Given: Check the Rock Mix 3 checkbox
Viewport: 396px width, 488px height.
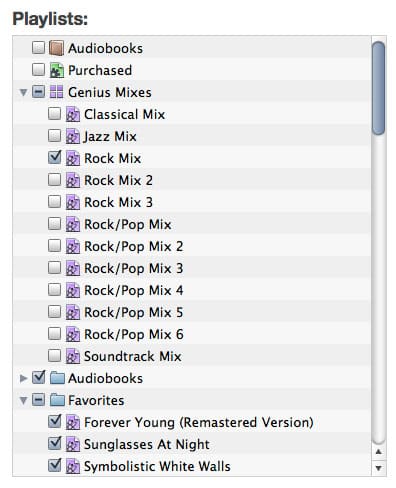Looking at the screenshot, I should coord(54,201).
